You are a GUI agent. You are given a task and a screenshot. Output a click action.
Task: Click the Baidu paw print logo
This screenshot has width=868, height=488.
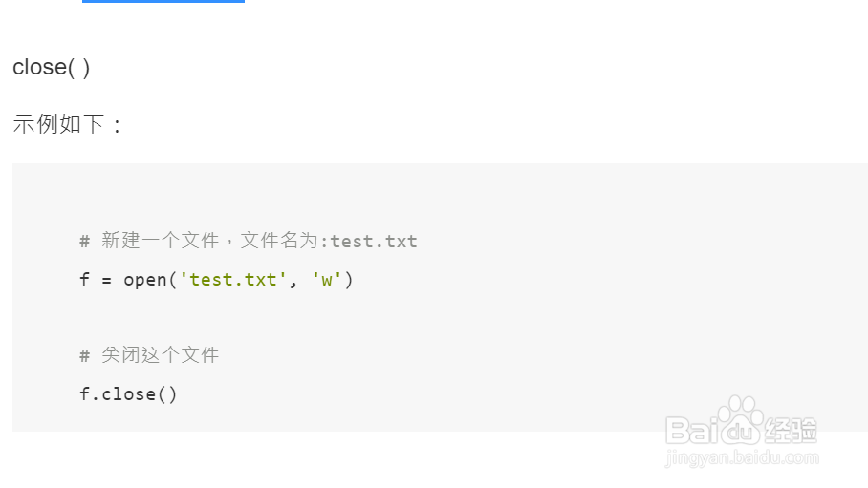point(740,420)
